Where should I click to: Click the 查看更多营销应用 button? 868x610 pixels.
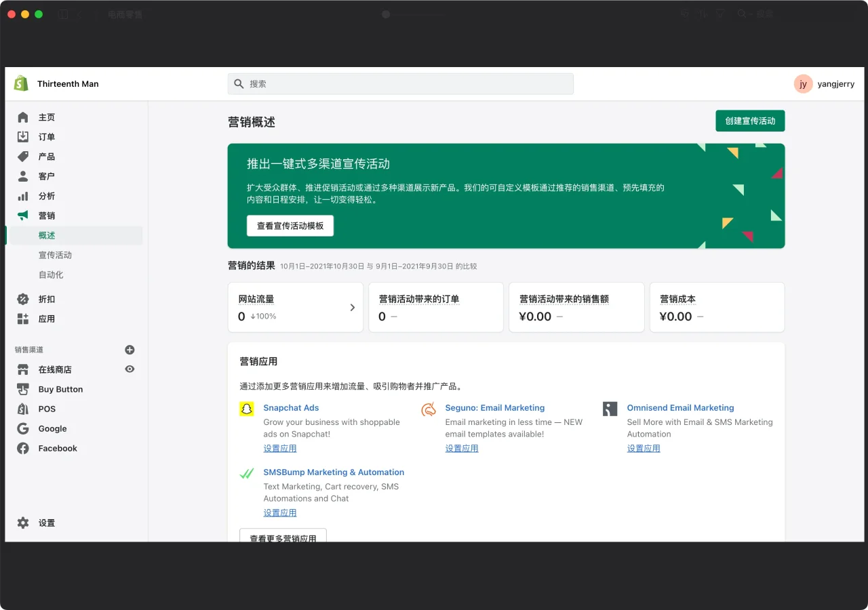tap(283, 535)
